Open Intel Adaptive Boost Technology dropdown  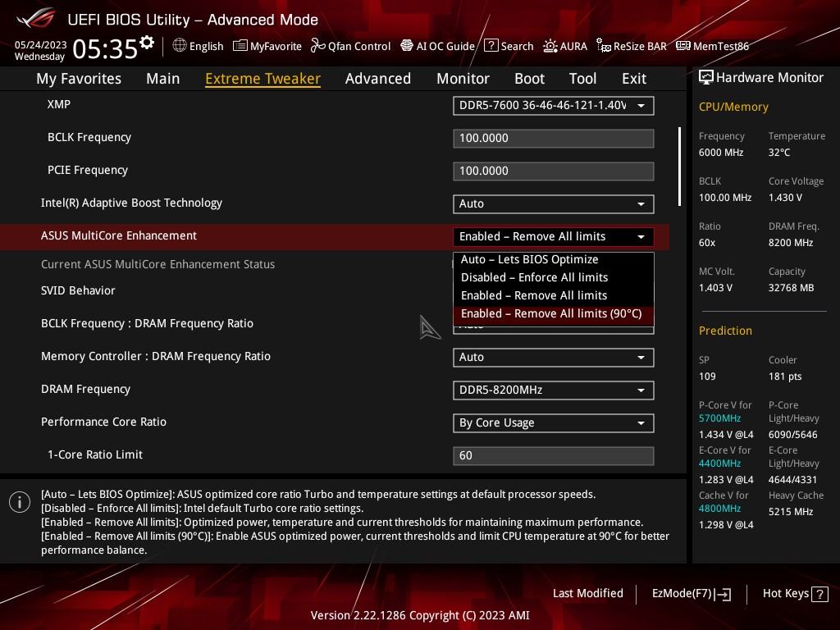point(553,204)
